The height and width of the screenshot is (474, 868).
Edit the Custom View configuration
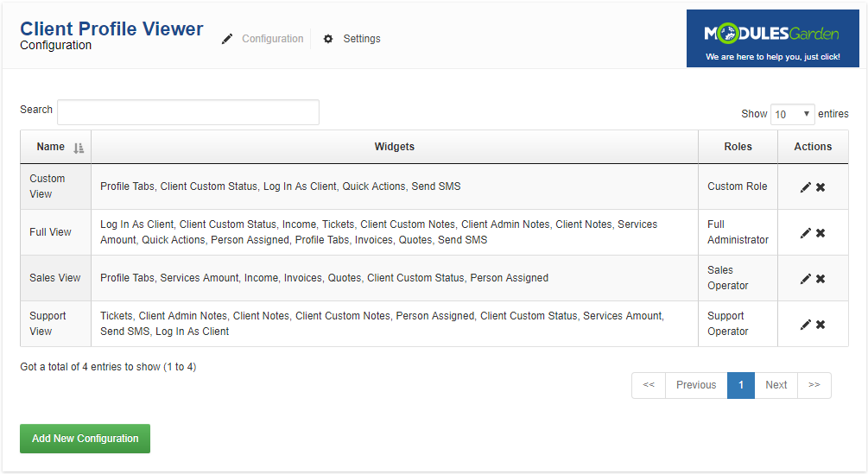coord(806,187)
